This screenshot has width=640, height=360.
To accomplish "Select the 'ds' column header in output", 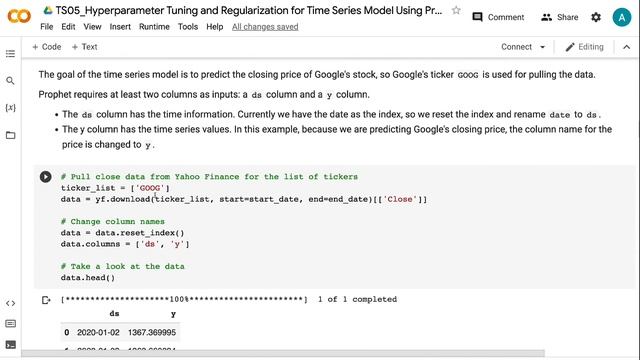I will click(x=114, y=313).
